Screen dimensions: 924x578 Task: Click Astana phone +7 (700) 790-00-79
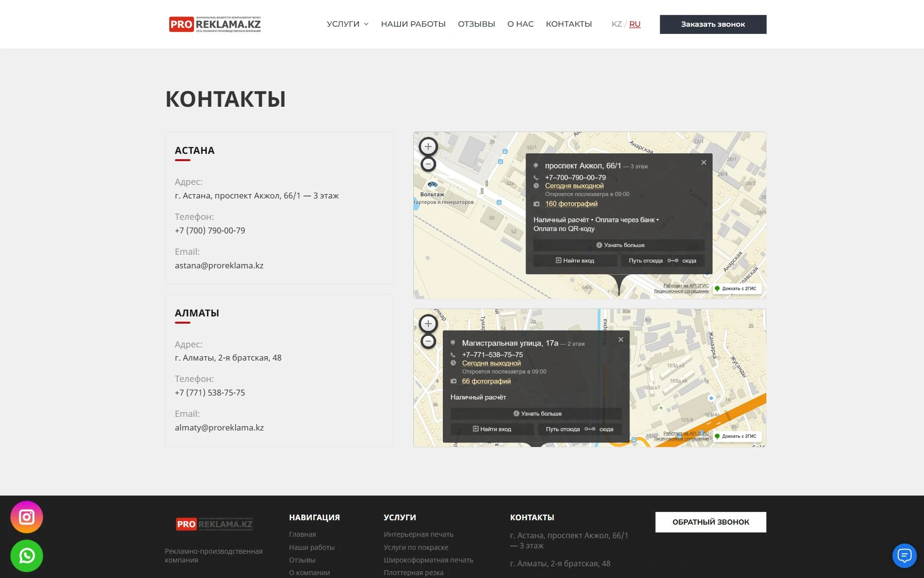[210, 231]
